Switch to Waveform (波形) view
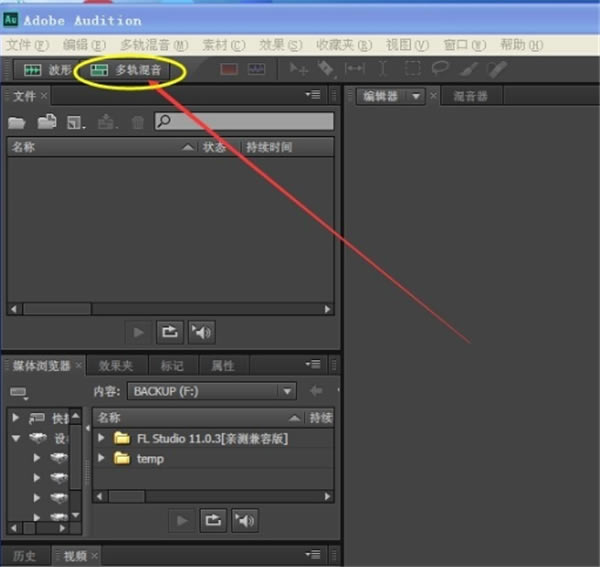The image size is (600, 567). (47, 70)
